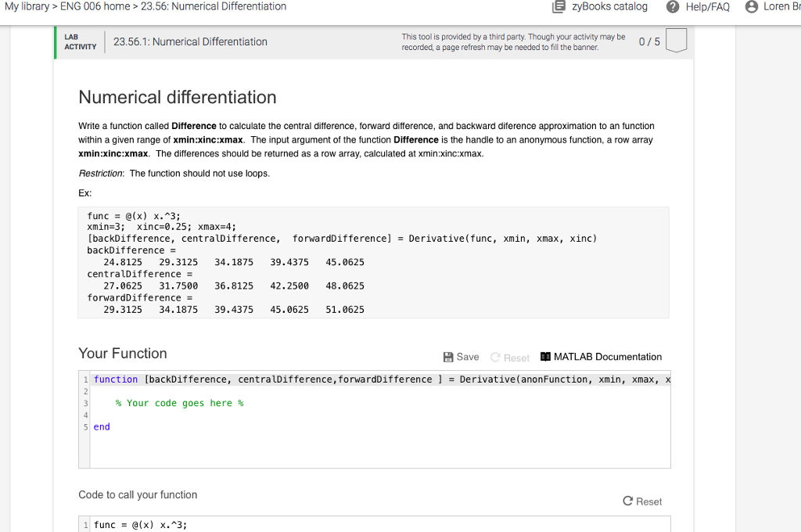Click the third-party tool notice text

tap(513, 42)
